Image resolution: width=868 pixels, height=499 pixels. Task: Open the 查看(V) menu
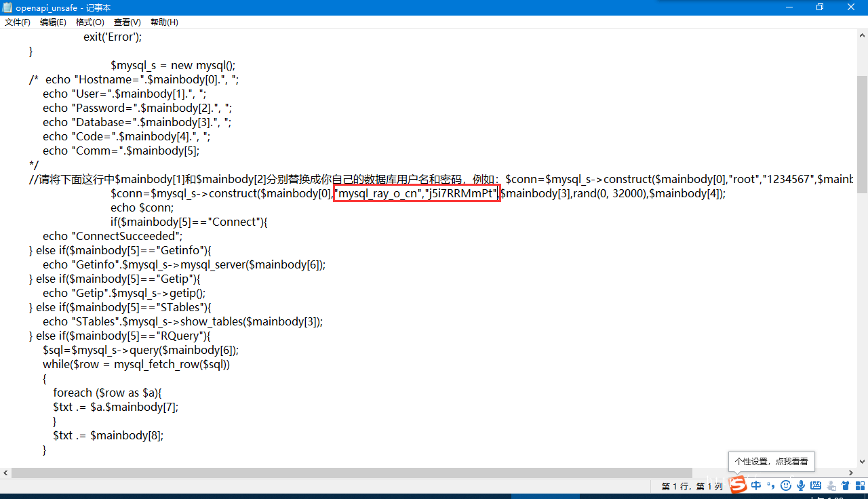[x=127, y=22]
